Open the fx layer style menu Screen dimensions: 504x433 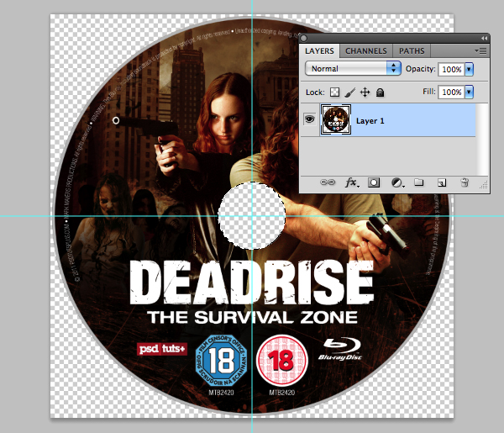pos(352,182)
